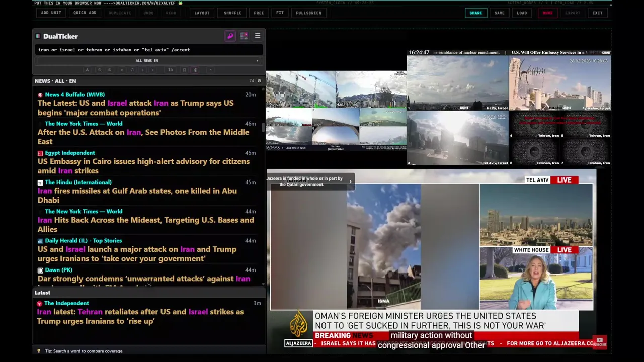The width and height of the screenshot is (644, 362).
Task: Click the lightbulb tip icon at bottom
Action: (39, 351)
